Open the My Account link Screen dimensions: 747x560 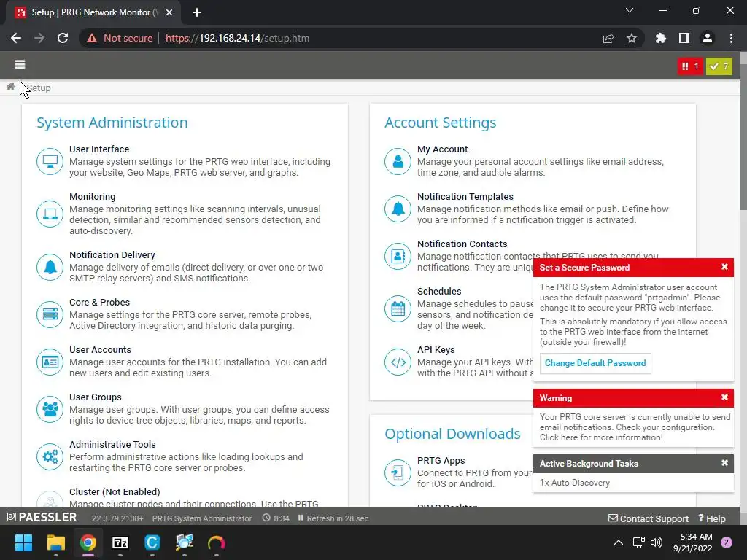click(443, 149)
